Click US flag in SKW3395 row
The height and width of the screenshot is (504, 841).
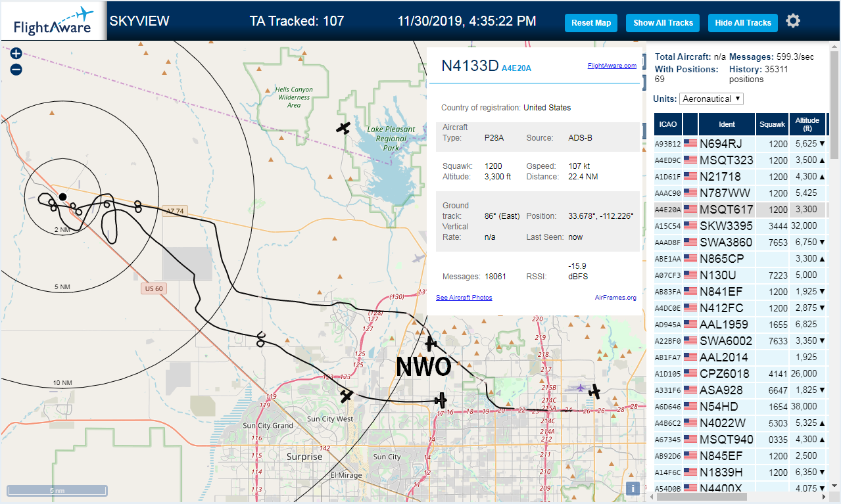tap(690, 225)
